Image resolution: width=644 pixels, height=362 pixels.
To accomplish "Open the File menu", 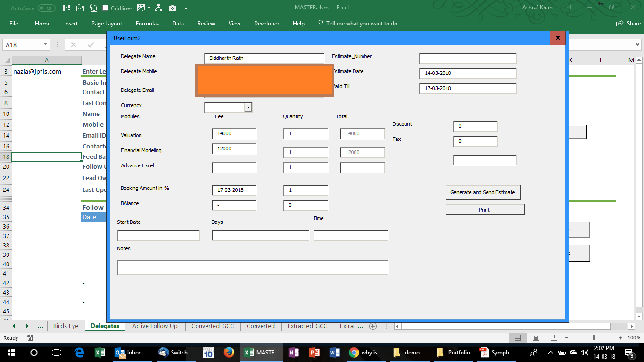I will point(14,24).
